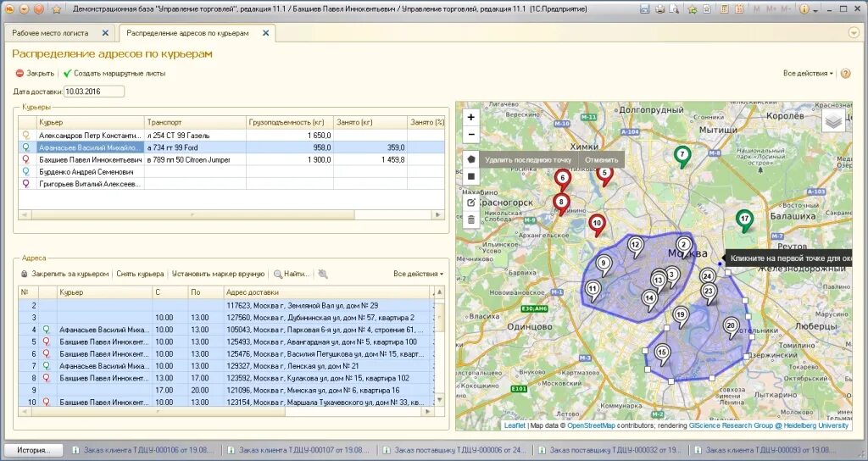Click the delivery date input field
Screen dimensions: 868x461
(x=93, y=92)
